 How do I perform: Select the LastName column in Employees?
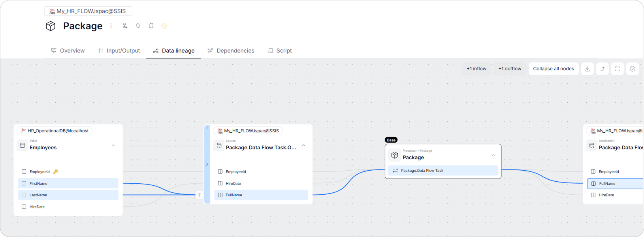[68, 195]
